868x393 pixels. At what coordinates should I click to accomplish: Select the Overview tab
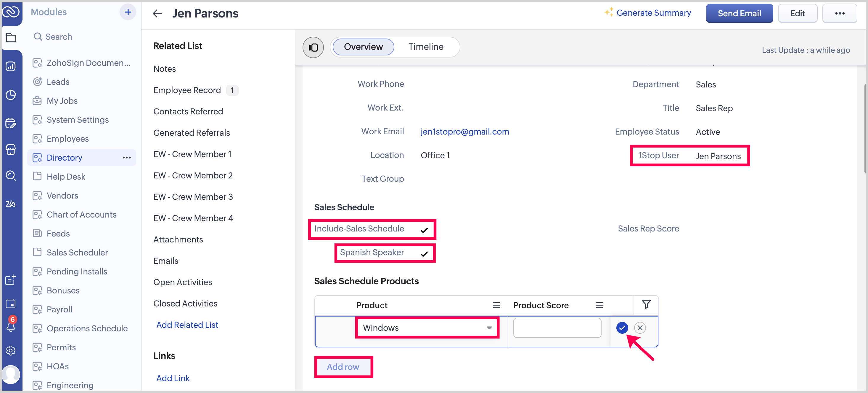[363, 47]
